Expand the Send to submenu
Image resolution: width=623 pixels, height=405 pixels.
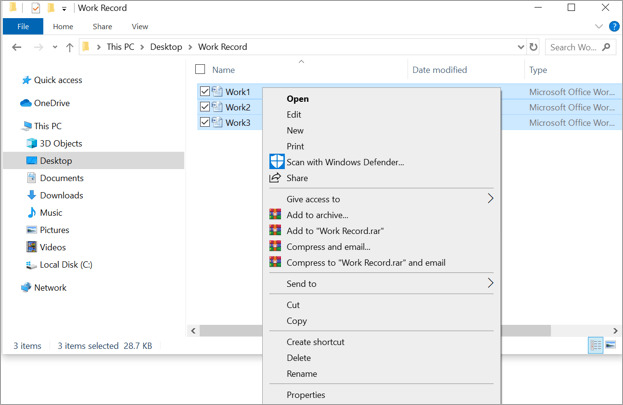coord(490,284)
